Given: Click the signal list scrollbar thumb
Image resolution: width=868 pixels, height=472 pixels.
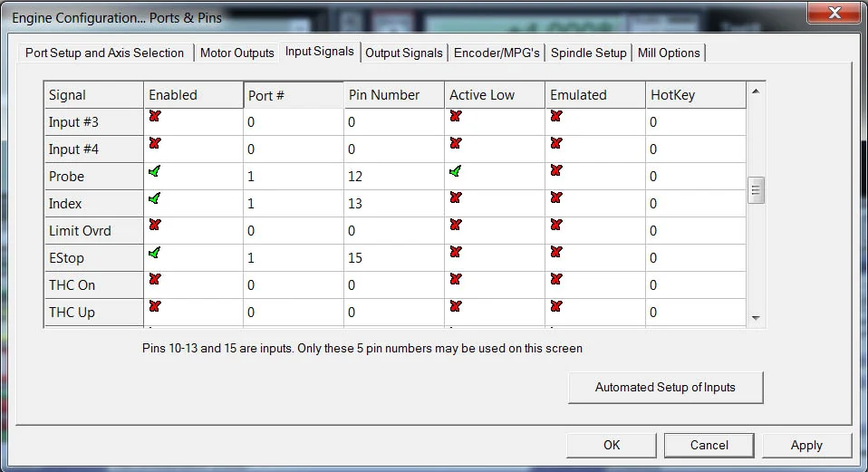Looking at the screenshot, I should [756, 190].
